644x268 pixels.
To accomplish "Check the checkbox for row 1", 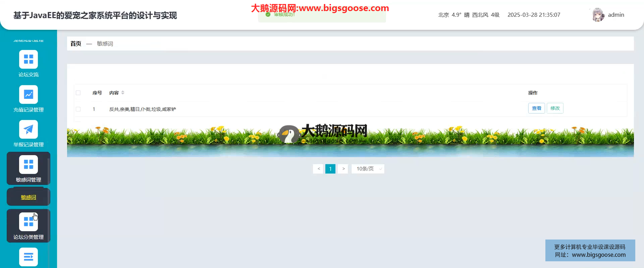I will (78, 109).
